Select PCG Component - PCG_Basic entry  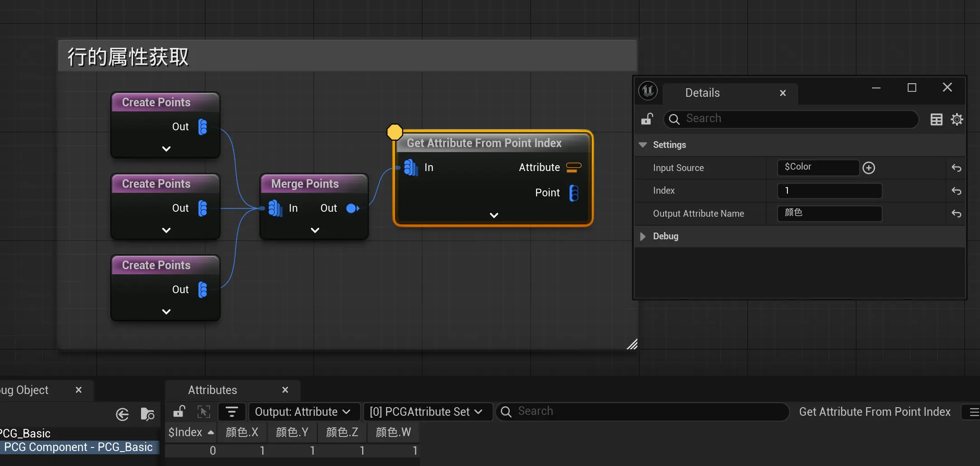tap(78, 447)
